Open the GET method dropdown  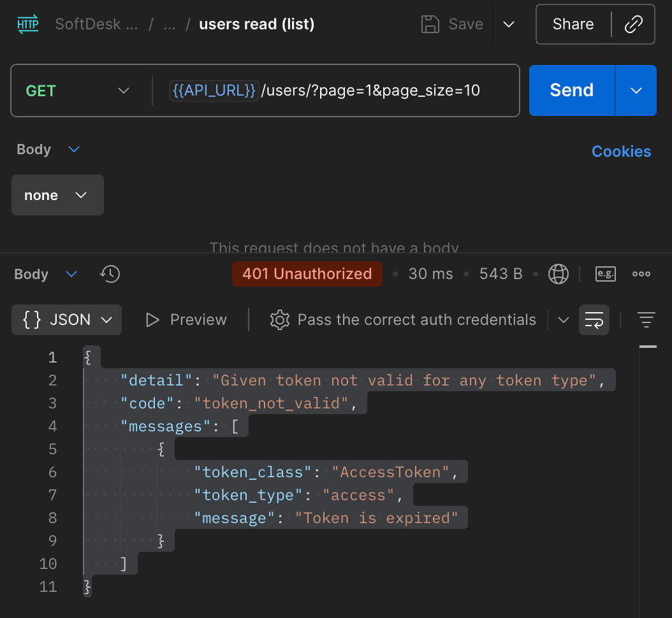click(77, 90)
